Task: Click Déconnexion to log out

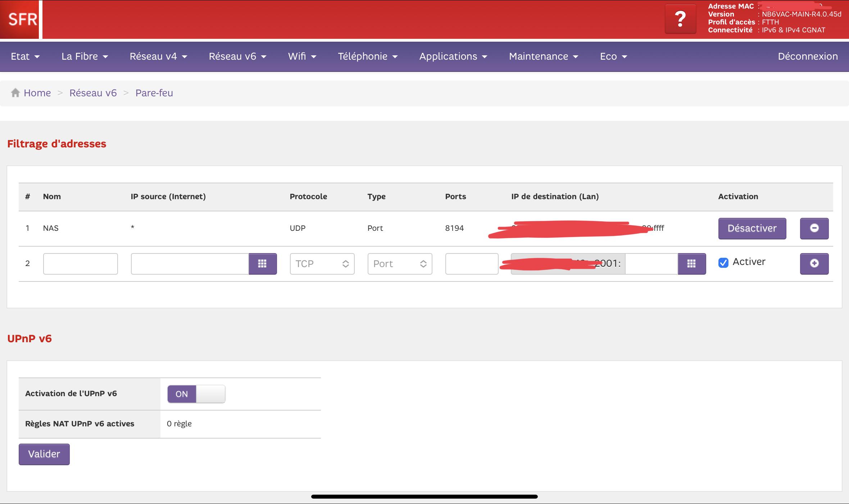Action: (x=808, y=56)
